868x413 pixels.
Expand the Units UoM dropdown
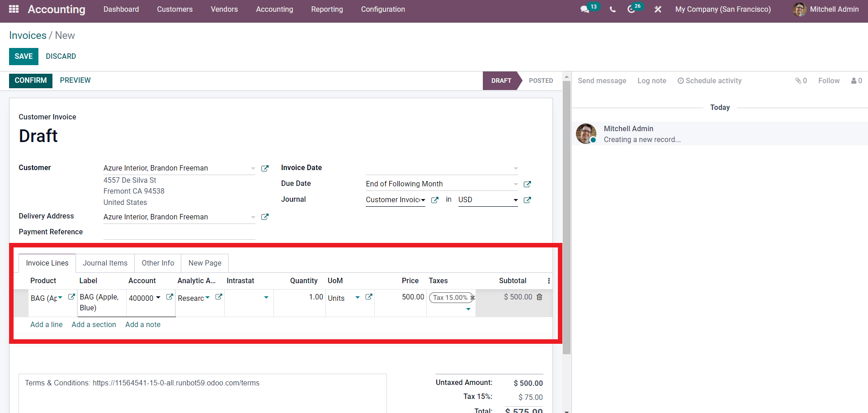tap(358, 298)
